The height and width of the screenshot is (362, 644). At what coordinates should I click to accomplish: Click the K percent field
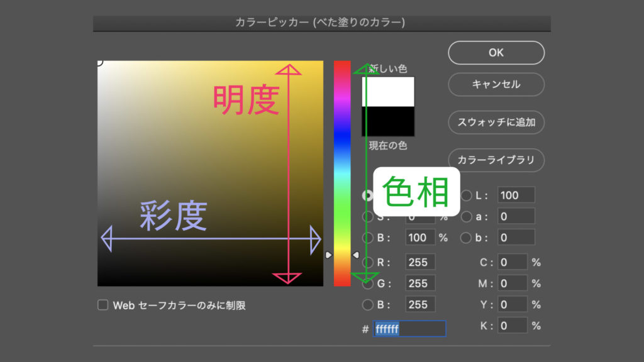pyautogui.click(x=512, y=326)
